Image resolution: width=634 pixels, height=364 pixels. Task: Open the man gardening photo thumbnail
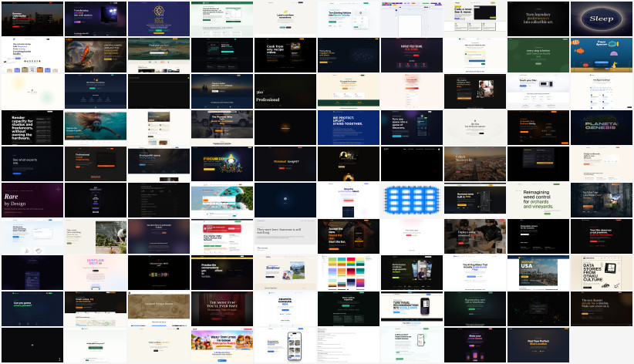[x=96, y=237]
